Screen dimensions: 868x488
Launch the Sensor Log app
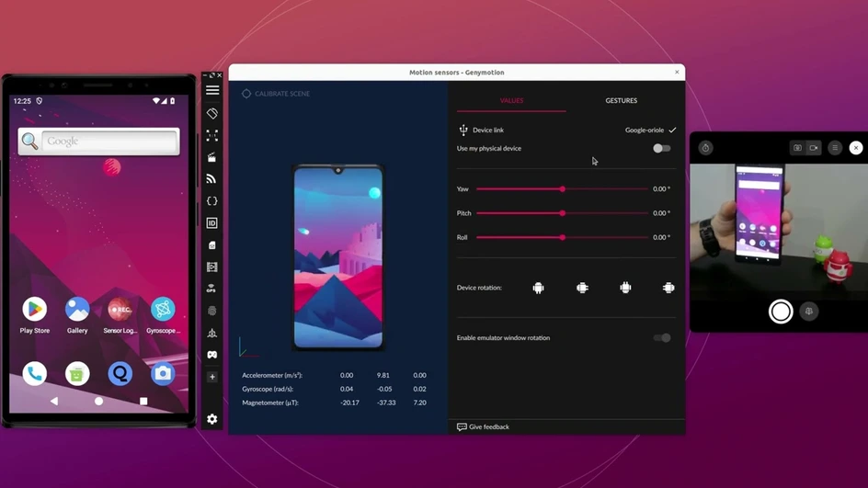tap(120, 310)
